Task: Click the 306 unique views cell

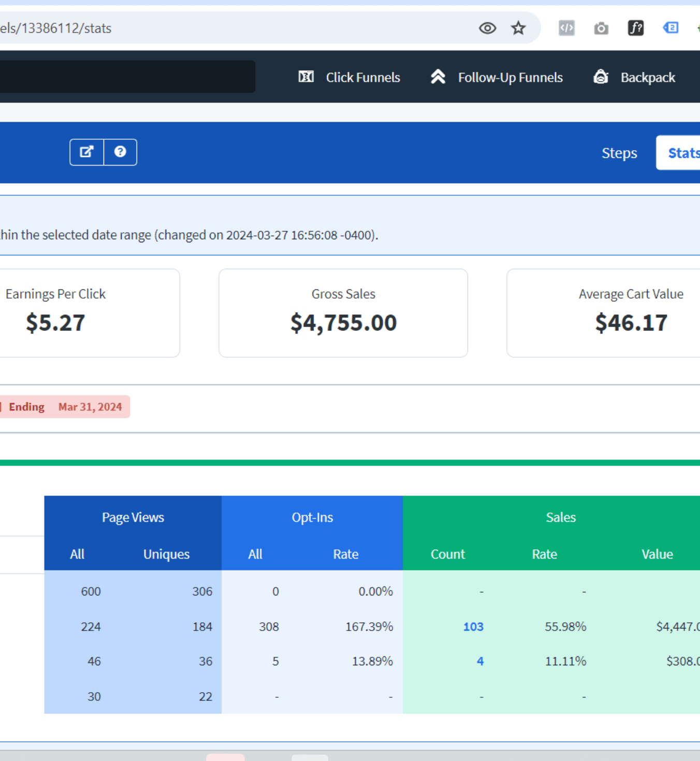Action: [x=202, y=591]
